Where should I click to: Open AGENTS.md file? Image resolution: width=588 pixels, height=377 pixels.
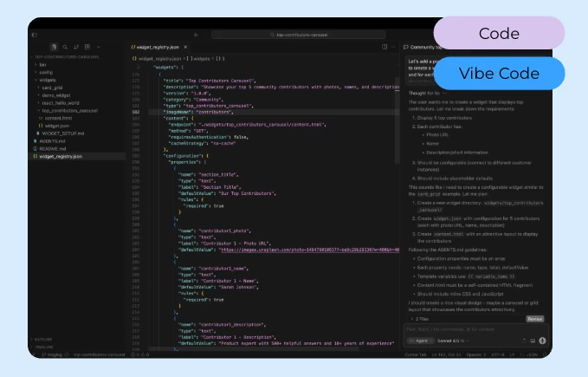(x=52, y=141)
